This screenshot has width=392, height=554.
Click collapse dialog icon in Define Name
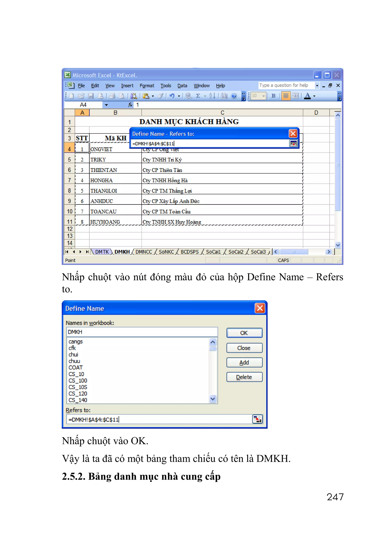257,419
